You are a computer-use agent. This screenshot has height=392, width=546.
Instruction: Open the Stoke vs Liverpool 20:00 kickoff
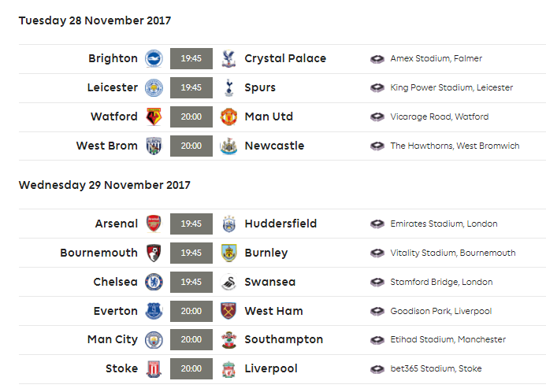pos(191,368)
